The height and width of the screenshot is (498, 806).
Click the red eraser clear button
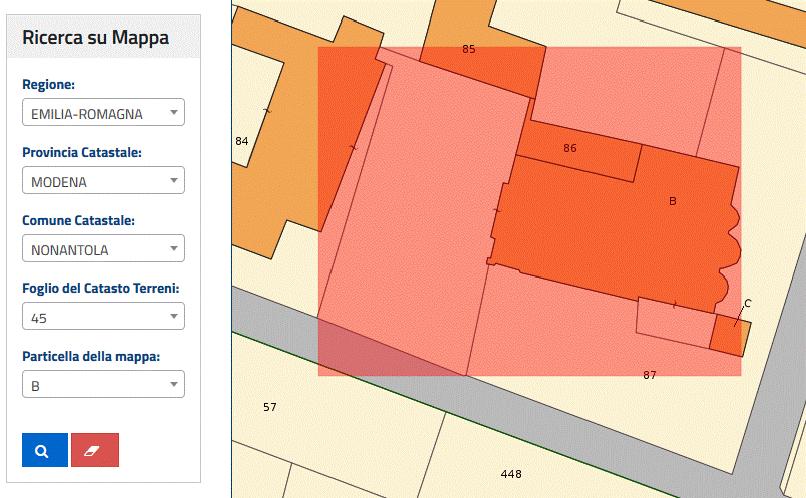[x=95, y=450]
